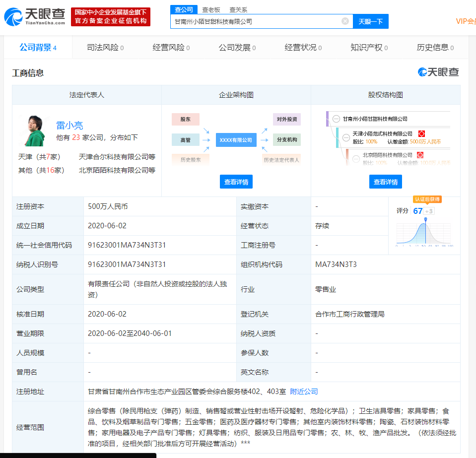476x458 pixels.
Task: Open the 历史信息 section tab
Action: 435,48
